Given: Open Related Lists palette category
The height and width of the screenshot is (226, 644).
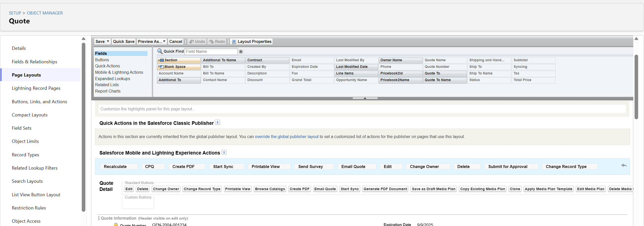Looking at the screenshot, I should tap(107, 85).
